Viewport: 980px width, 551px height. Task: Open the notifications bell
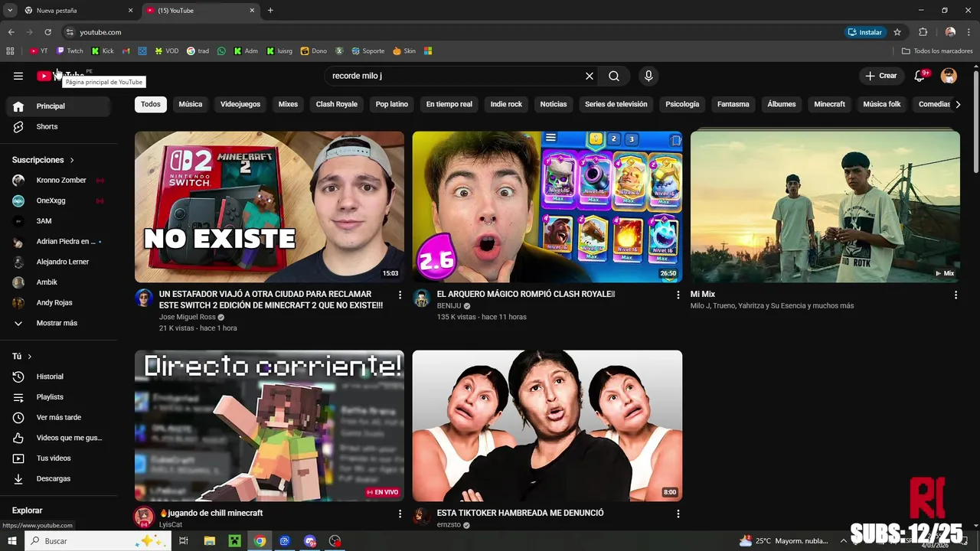(x=921, y=76)
